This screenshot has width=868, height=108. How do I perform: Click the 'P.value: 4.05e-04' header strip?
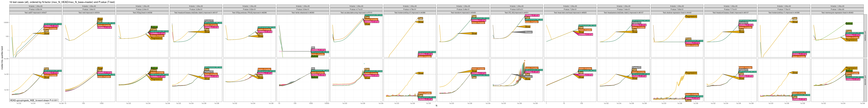pos(35,9)
